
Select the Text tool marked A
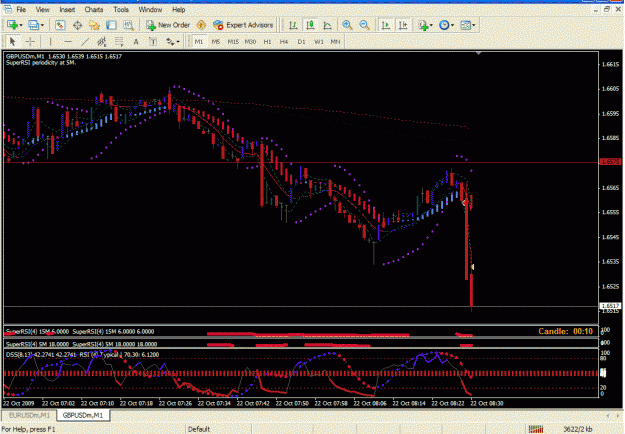136,41
